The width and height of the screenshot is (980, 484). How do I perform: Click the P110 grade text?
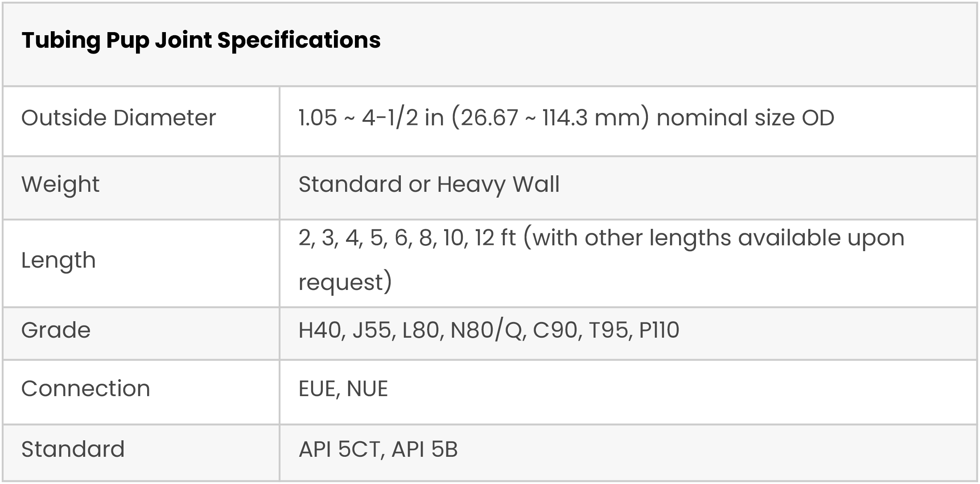(x=659, y=330)
